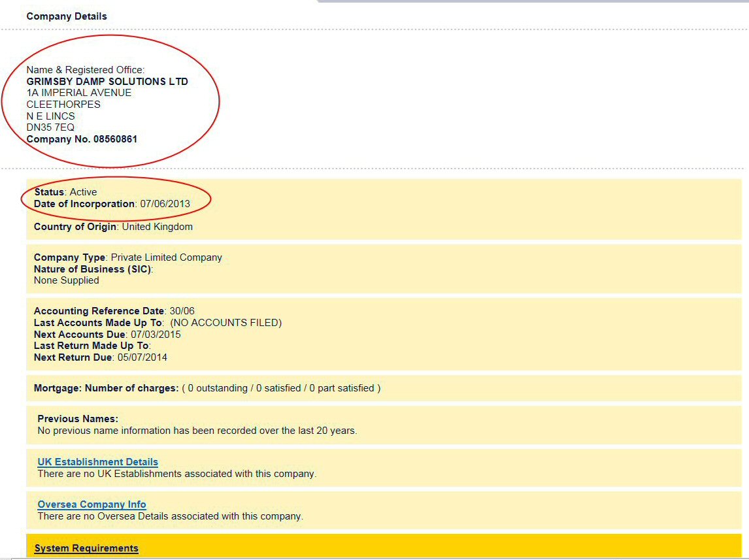The width and height of the screenshot is (749, 560).
Task: Click the postcode DN35 7EQ
Action: (50, 127)
